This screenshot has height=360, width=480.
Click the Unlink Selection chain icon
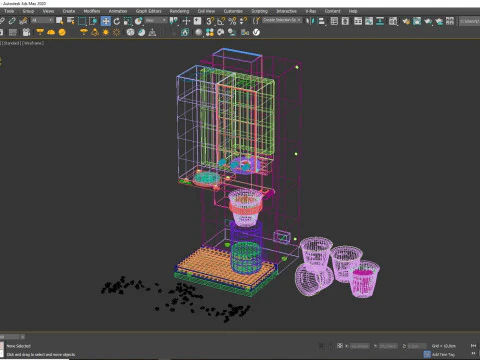click(12, 21)
